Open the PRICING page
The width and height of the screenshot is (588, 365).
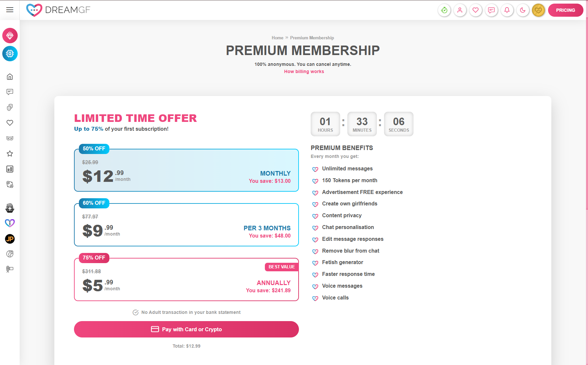[x=565, y=10]
